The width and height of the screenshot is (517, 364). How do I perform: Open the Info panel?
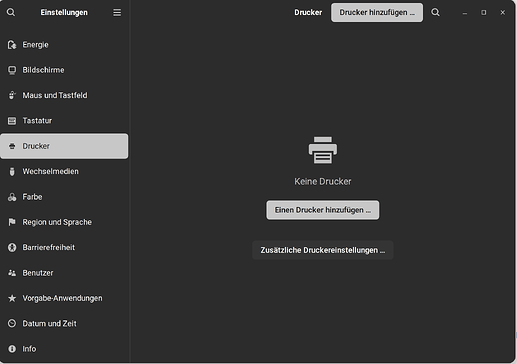tap(64, 349)
